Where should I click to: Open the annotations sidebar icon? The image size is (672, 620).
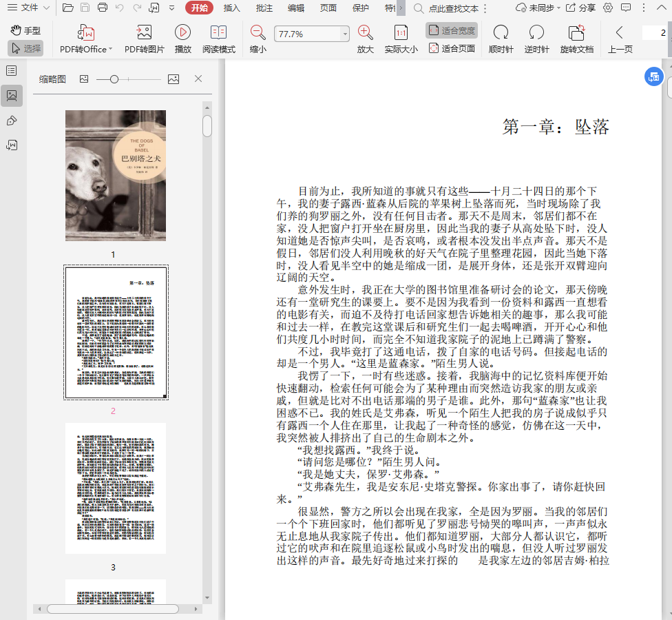tap(12, 121)
